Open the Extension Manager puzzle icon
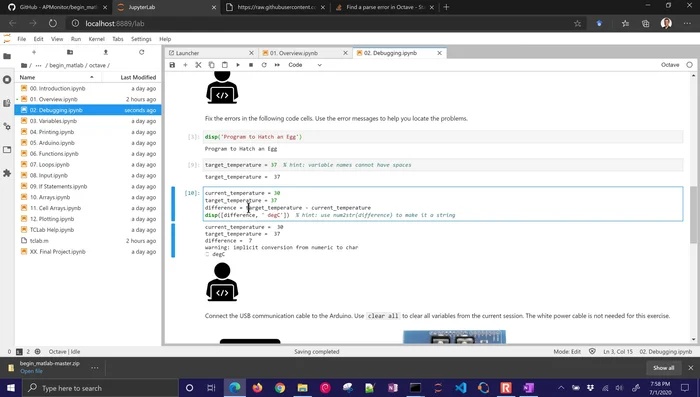This screenshot has height=397, width=700. point(7,173)
